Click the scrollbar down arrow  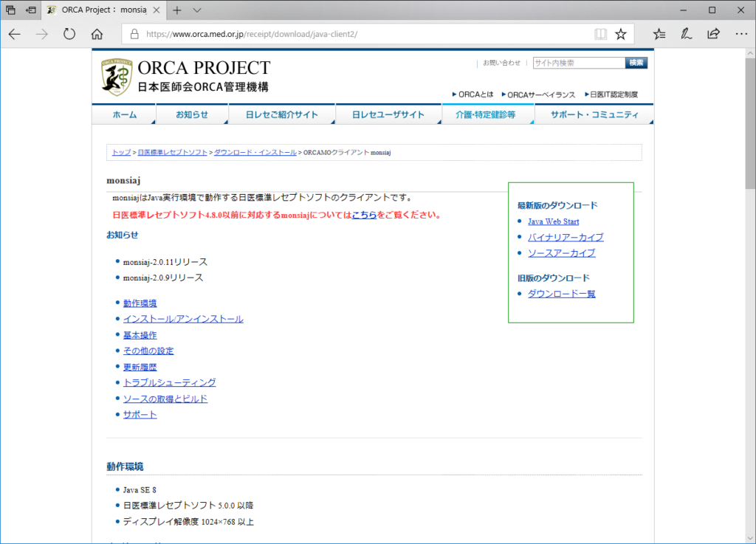[750, 538]
